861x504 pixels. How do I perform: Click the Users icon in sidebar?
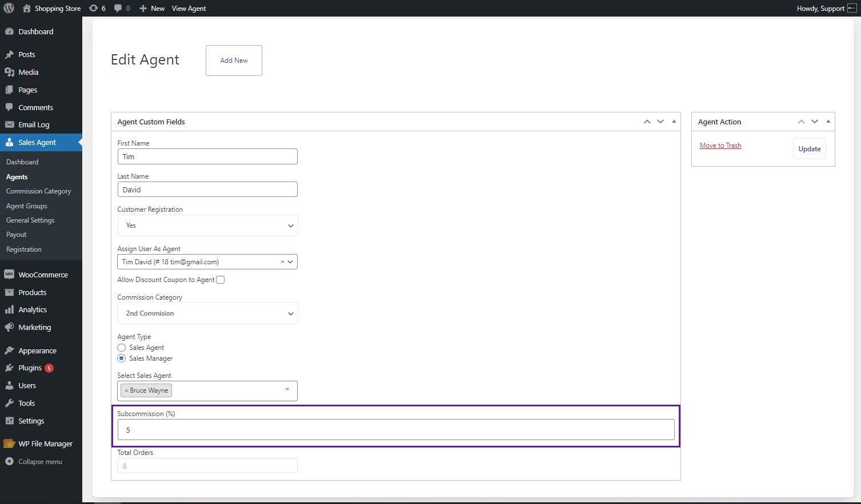(x=9, y=385)
